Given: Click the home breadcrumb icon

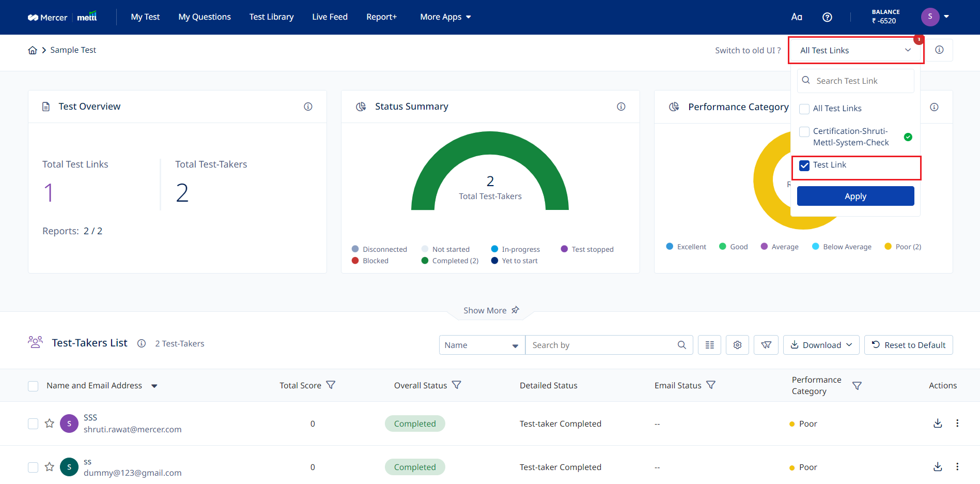Looking at the screenshot, I should (x=33, y=50).
